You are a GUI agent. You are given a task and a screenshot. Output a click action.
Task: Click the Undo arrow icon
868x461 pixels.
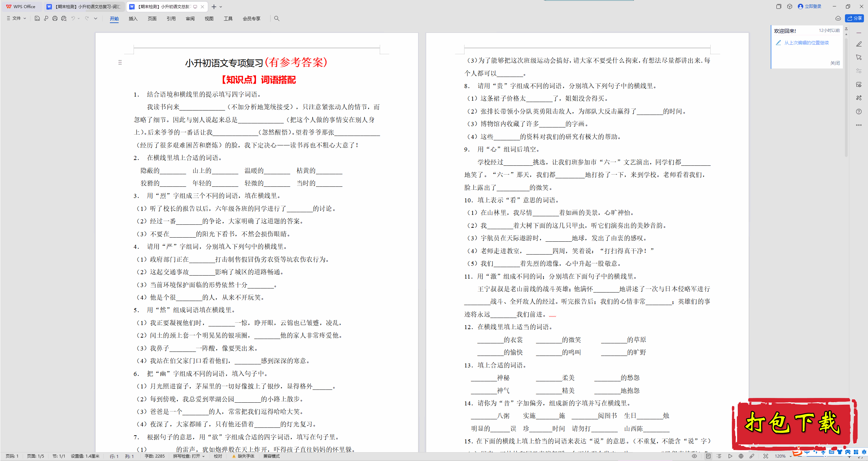tap(73, 18)
